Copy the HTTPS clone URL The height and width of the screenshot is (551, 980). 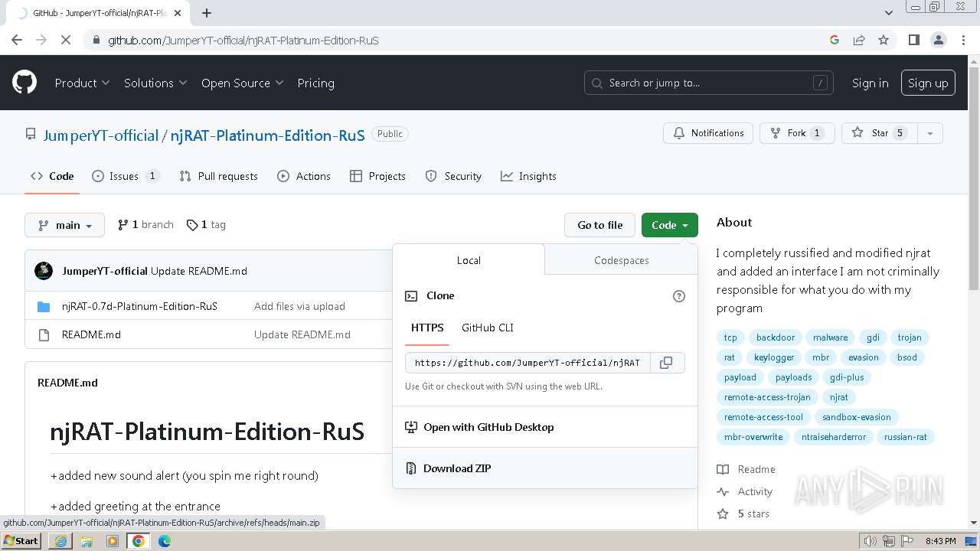(x=666, y=363)
